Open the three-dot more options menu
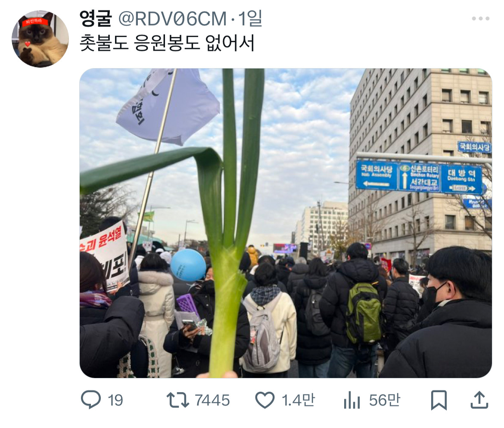Image resolution: width=504 pixels, height=428 pixels. tap(481, 19)
